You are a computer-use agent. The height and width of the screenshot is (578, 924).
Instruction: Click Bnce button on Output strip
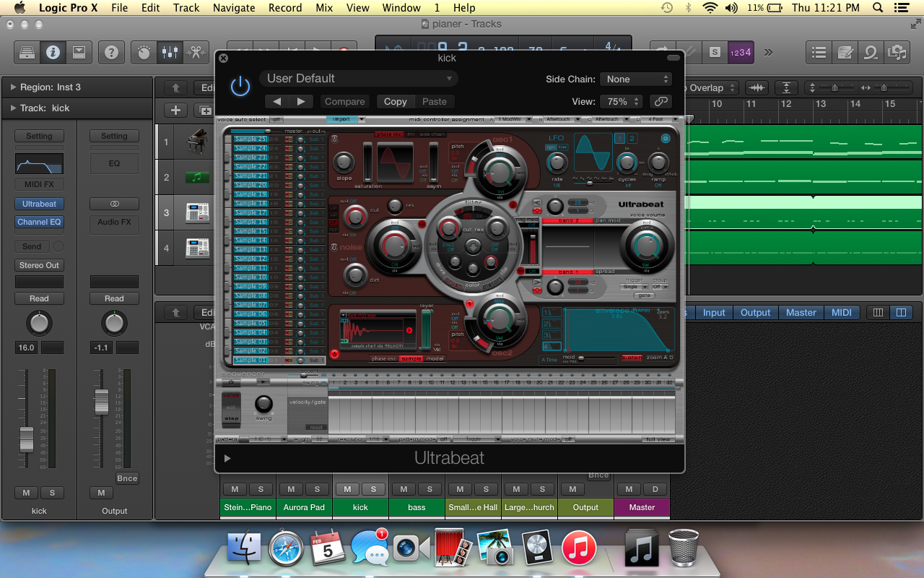[127, 478]
